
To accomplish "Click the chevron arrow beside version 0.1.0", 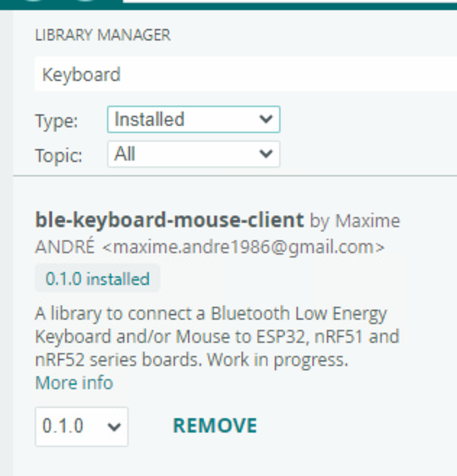I will (x=114, y=427).
